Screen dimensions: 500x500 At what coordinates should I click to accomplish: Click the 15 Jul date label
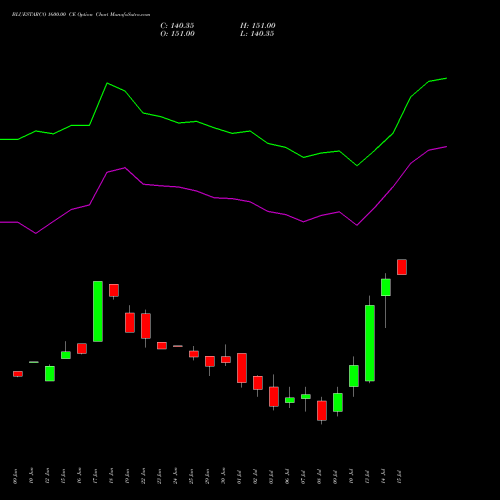point(400,476)
